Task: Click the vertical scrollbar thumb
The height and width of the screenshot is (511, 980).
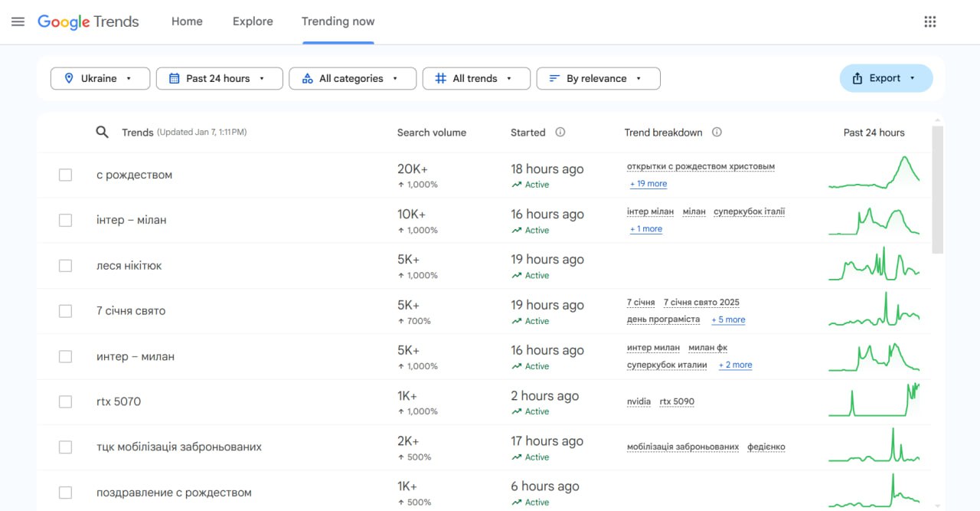Action: click(x=938, y=189)
